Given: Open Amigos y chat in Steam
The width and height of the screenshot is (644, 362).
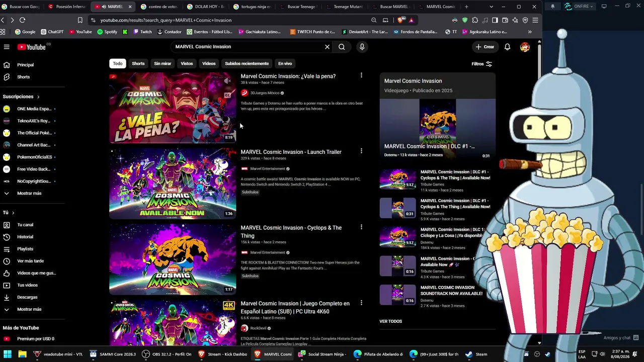Looking at the screenshot, I should [621, 338].
